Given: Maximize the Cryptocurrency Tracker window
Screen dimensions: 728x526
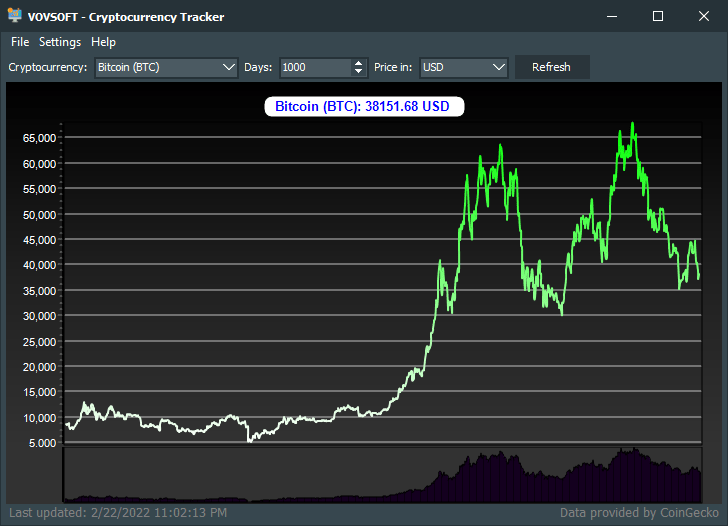Looking at the screenshot, I should 658,16.
